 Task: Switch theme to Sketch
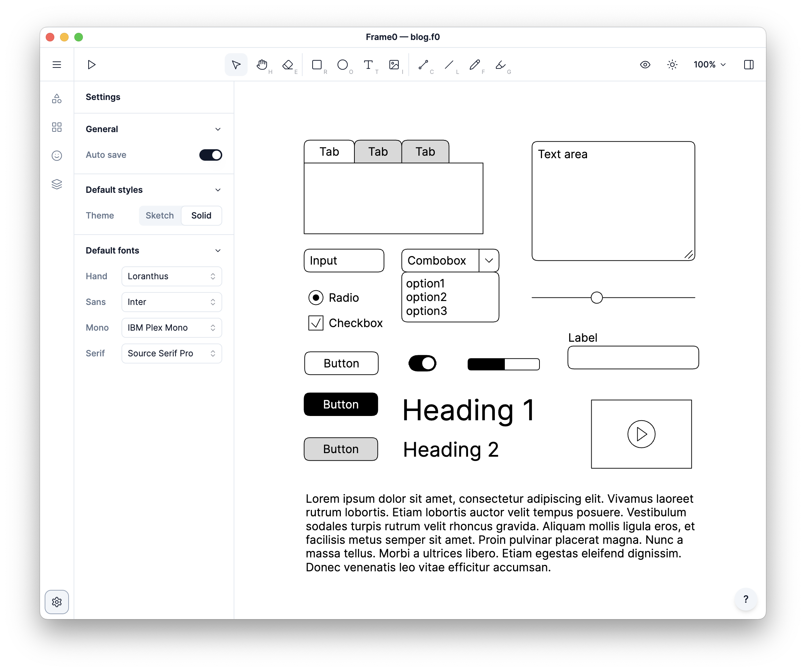tap(160, 216)
